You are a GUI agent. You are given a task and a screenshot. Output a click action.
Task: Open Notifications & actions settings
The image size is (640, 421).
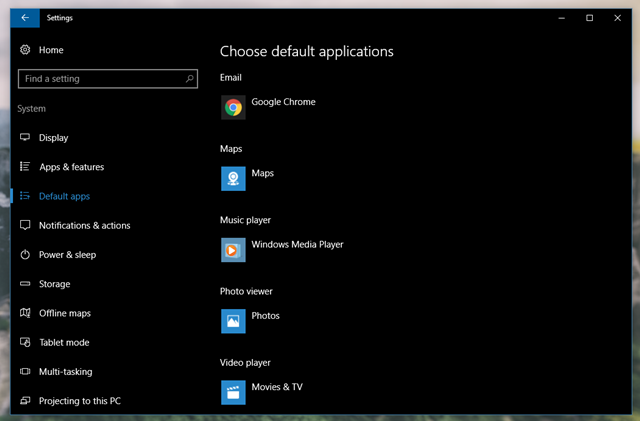(84, 225)
